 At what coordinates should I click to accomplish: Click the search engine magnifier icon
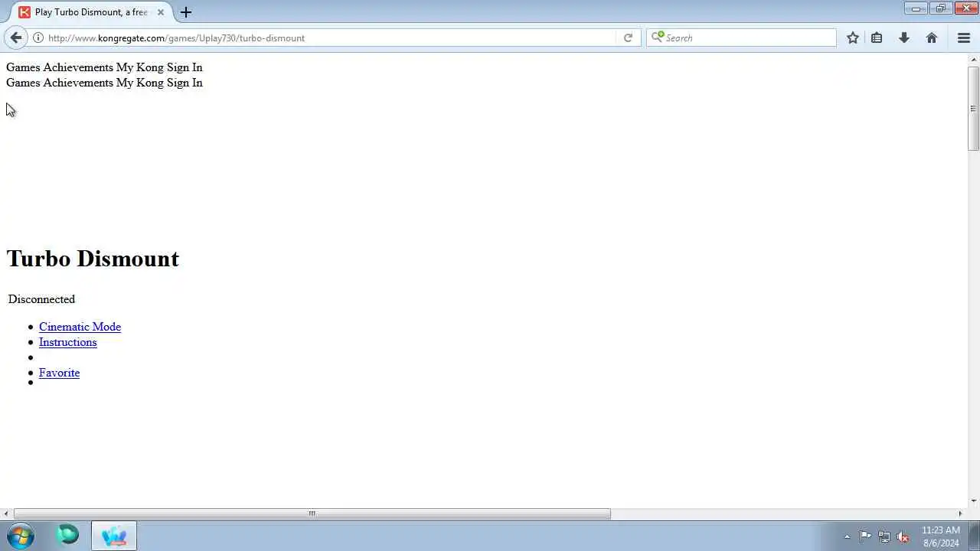657,37
